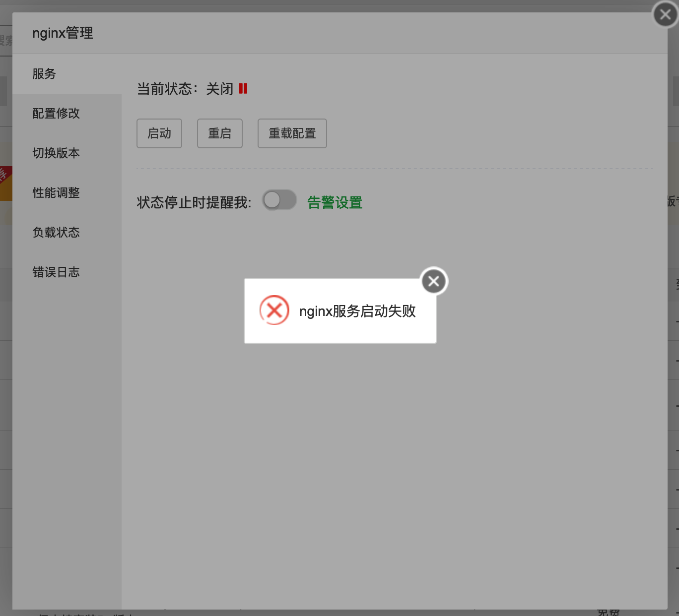Click the red paused status icon
The height and width of the screenshot is (616, 679).
click(x=243, y=89)
